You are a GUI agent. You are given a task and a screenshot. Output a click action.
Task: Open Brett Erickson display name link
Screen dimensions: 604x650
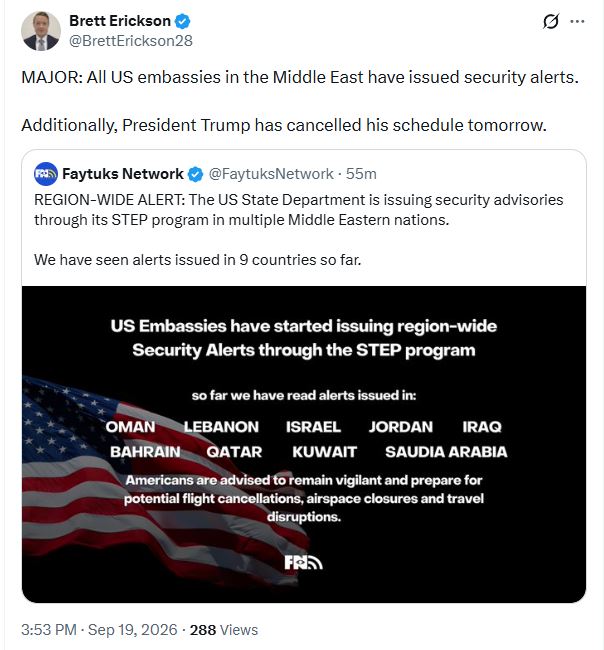pos(120,21)
